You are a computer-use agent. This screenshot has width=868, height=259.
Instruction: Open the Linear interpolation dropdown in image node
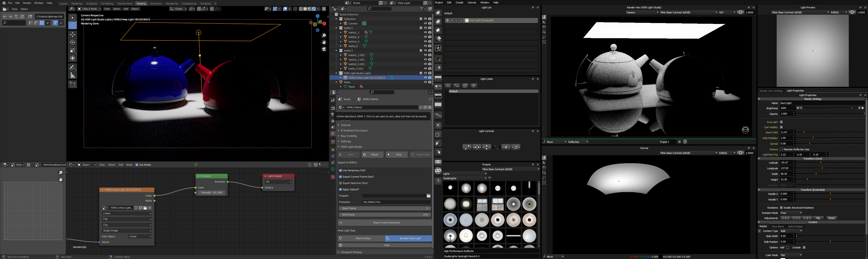127,214
